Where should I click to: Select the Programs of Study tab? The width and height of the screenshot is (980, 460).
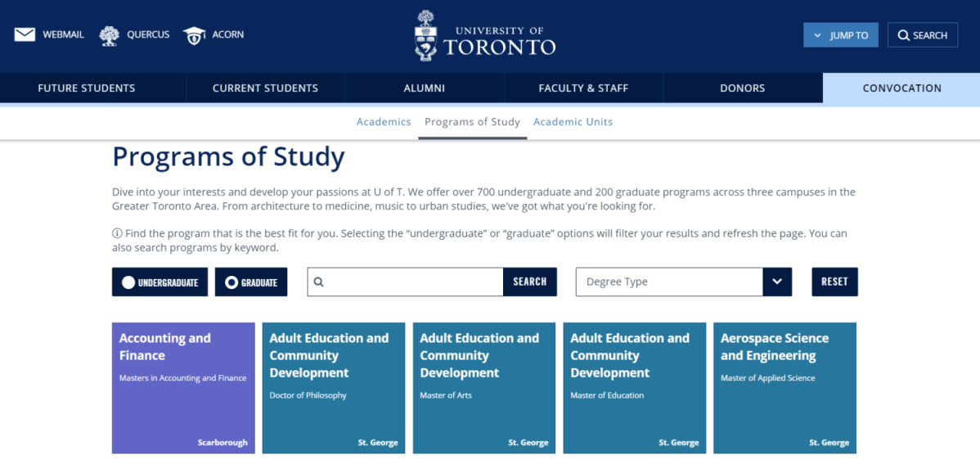pos(473,122)
